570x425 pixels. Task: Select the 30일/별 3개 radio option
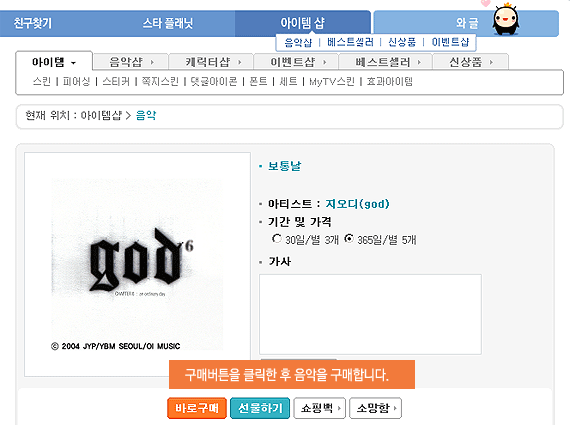[x=277, y=239]
